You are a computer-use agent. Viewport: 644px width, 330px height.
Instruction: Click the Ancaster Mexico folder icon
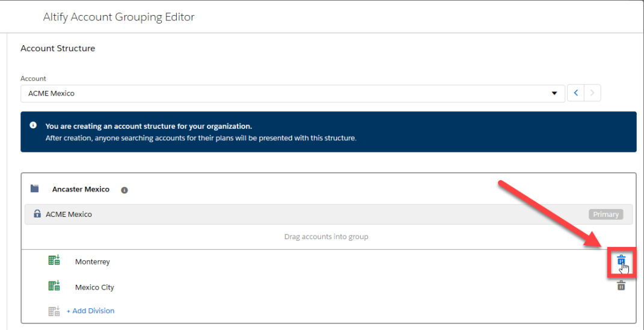tap(34, 189)
